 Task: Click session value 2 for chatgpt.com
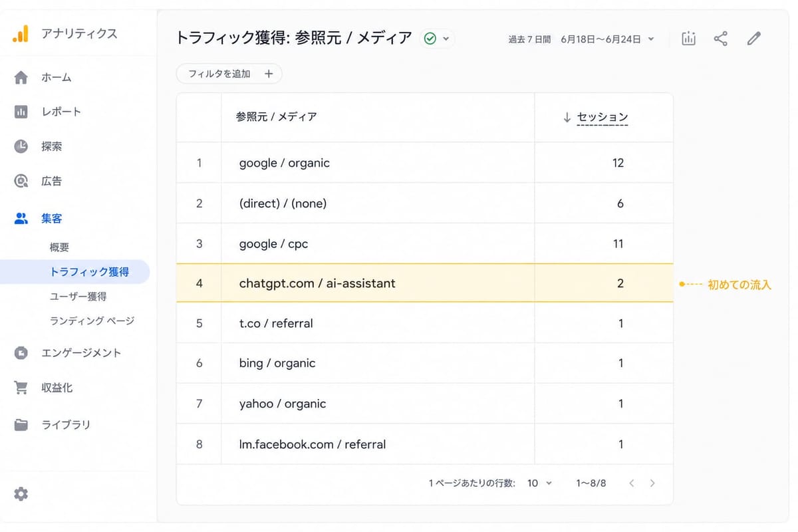point(620,283)
